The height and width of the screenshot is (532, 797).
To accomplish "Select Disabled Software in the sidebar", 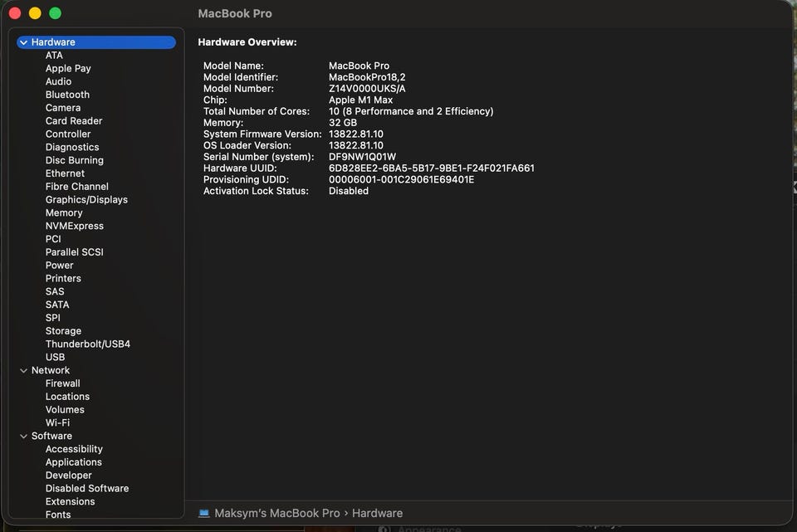I will (87, 488).
